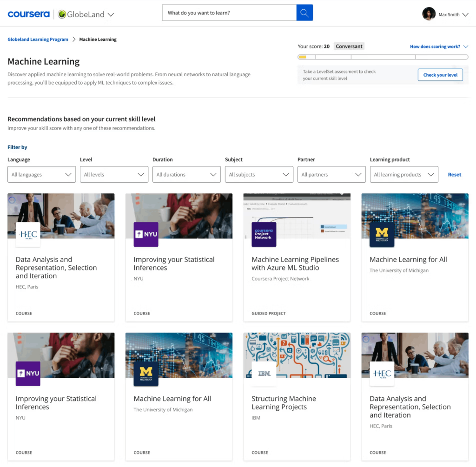This screenshot has width=476, height=467.
Task: Click the Machine Learning breadcrumb item
Action: pos(98,39)
